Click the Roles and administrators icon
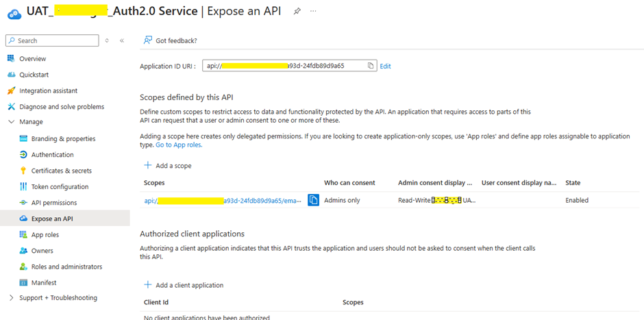Viewport: 644px width, 320px height. coord(23,267)
